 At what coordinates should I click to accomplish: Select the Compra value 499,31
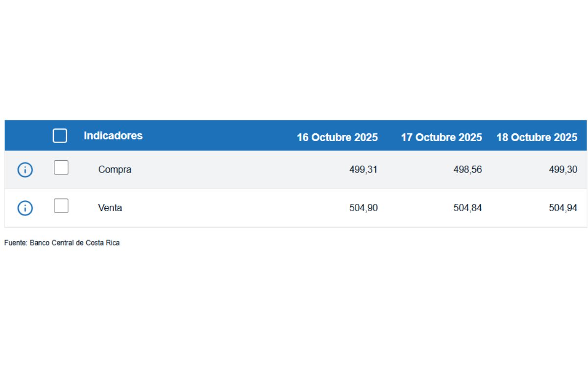tap(363, 170)
